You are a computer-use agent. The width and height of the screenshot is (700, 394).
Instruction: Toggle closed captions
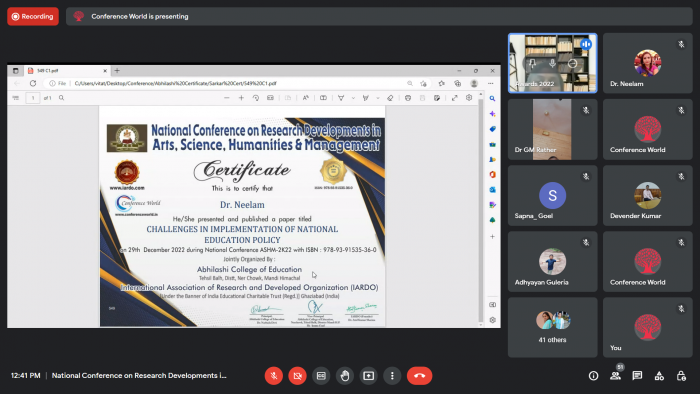(321, 376)
